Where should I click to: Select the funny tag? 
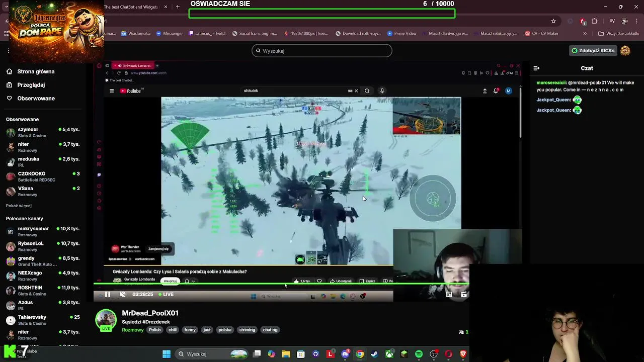tap(190, 330)
